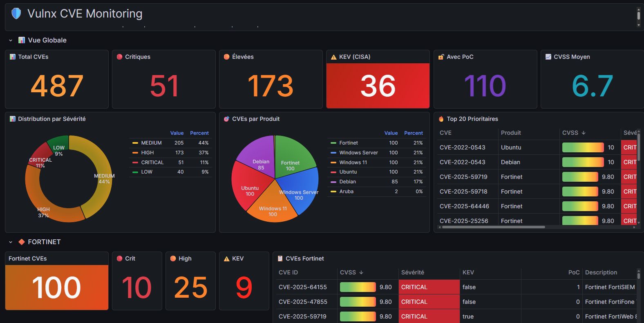Click the target icon beside CVEs par Produit

point(226,119)
